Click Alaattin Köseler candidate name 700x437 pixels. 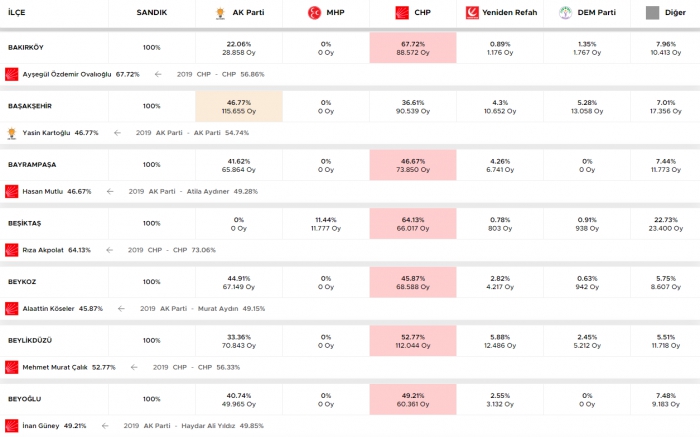pos(48,309)
